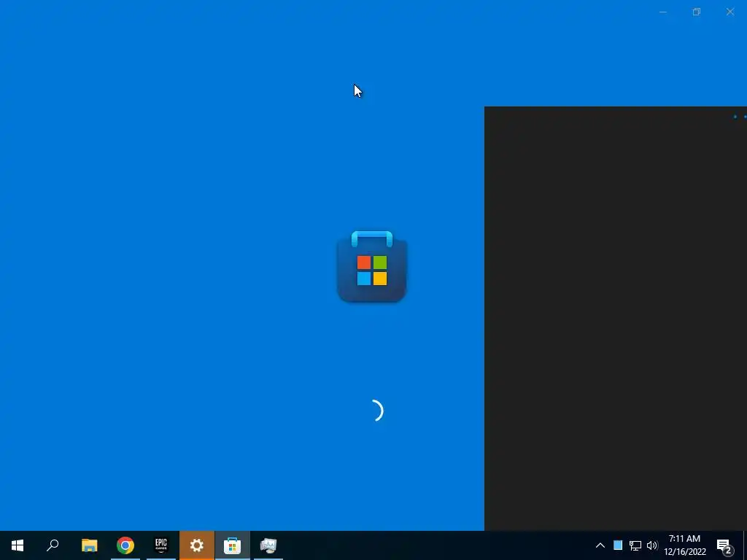Minimize the Microsoft Store window

(662, 12)
